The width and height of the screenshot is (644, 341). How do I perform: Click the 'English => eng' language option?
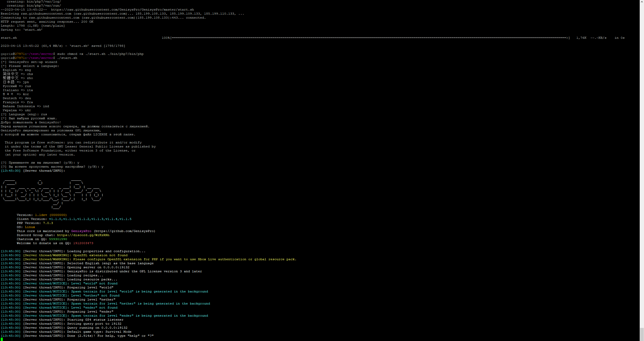pyautogui.click(x=17, y=70)
